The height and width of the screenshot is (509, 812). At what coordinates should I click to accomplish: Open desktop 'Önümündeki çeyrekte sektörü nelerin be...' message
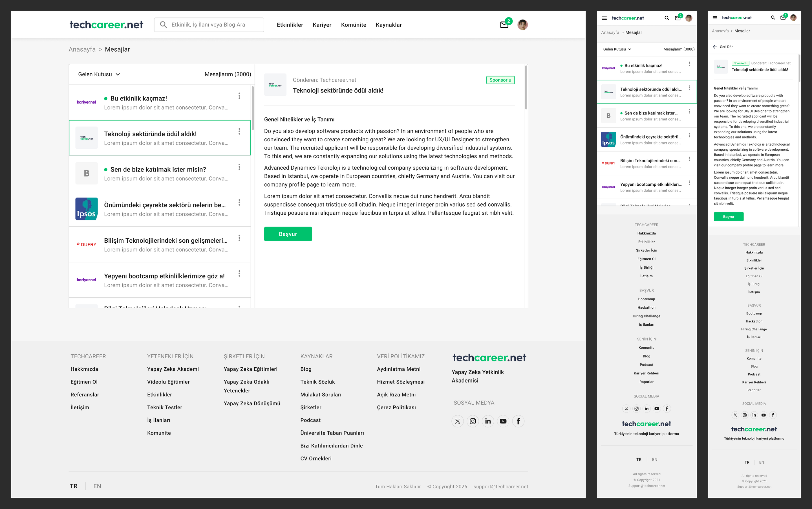pos(160,209)
